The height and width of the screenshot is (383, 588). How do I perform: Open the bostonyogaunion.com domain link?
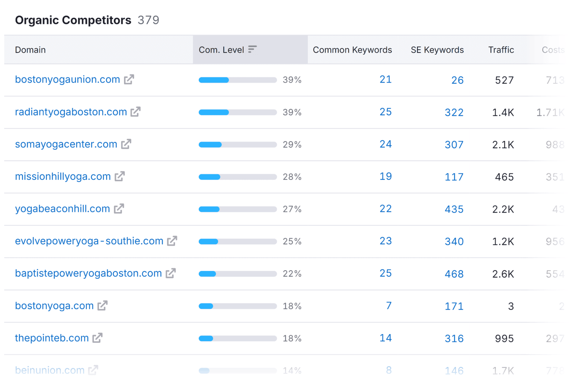[67, 79]
